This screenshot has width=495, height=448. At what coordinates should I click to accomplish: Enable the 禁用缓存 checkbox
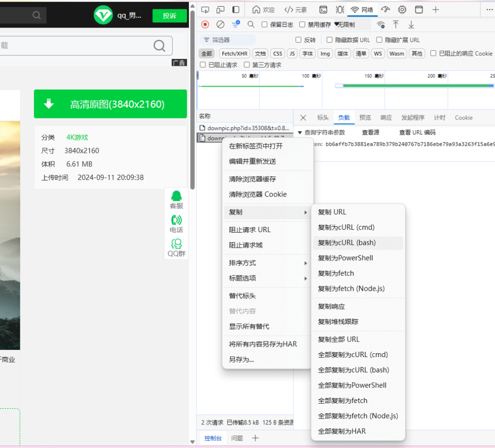301,24
